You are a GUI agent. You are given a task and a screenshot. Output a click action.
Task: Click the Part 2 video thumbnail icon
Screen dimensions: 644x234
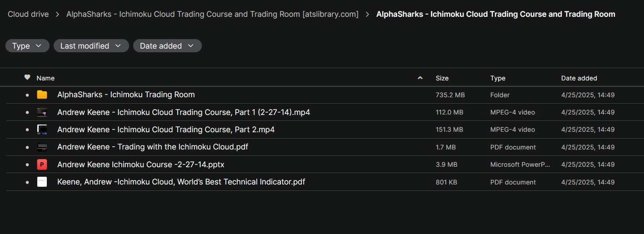click(x=42, y=129)
